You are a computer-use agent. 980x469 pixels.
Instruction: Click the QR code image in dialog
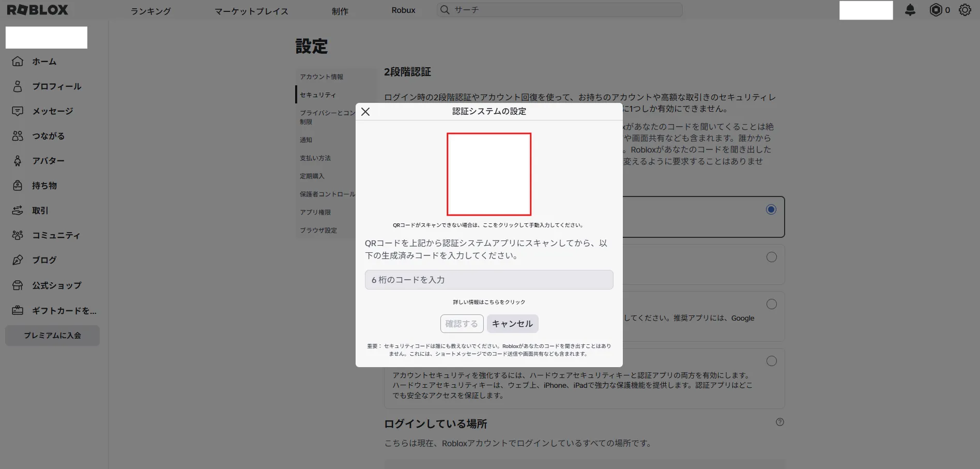489,174
